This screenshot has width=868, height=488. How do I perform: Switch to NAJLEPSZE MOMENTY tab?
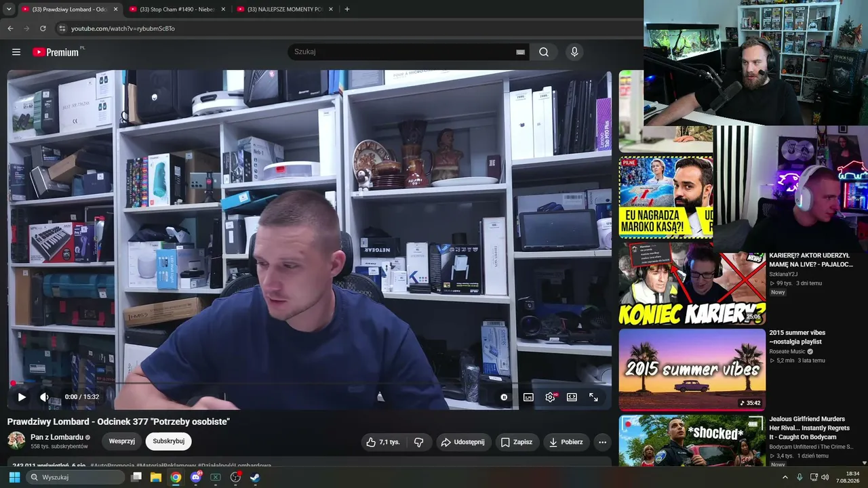[283, 9]
